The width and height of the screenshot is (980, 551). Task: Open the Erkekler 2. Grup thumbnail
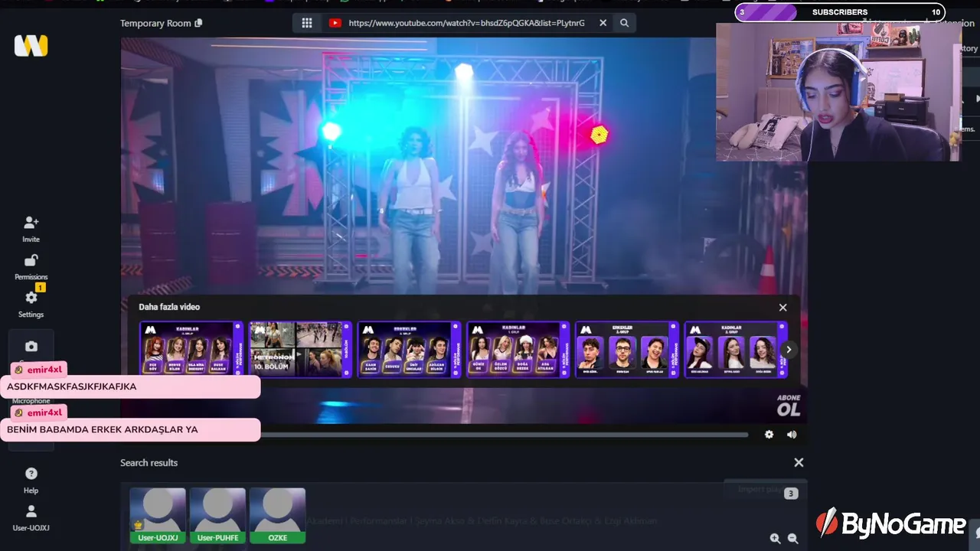(x=627, y=350)
